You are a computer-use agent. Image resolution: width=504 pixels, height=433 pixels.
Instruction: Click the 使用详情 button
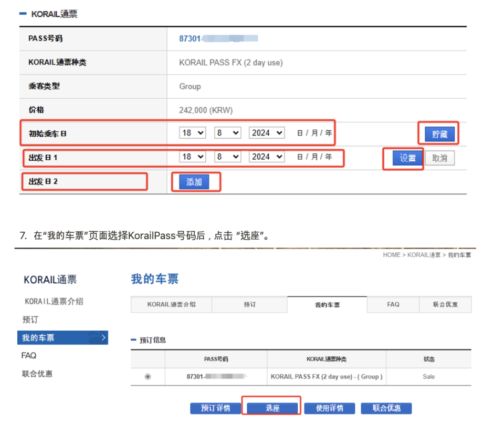330,408
